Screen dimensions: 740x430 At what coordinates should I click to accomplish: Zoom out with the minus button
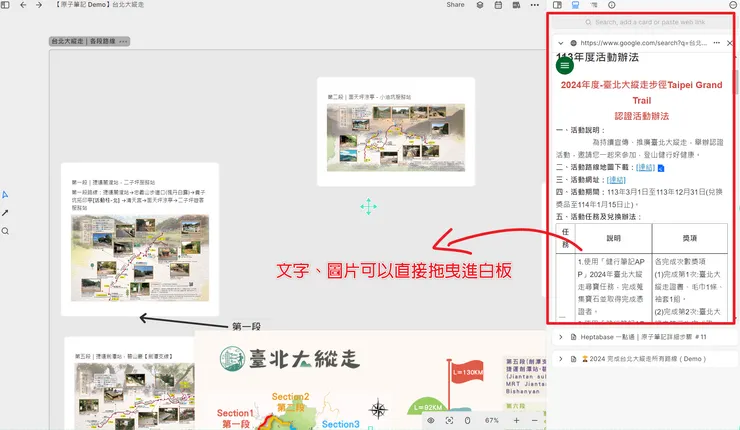coord(535,420)
